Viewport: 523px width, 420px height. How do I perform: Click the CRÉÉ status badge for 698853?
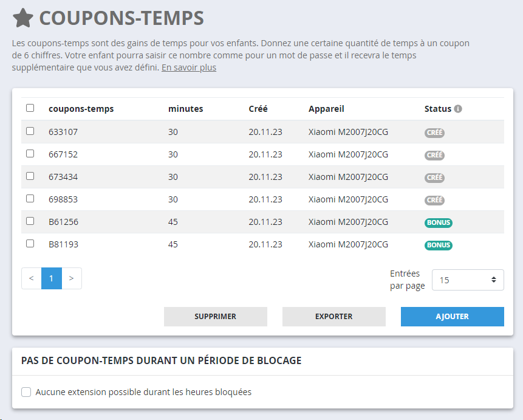point(434,200)
